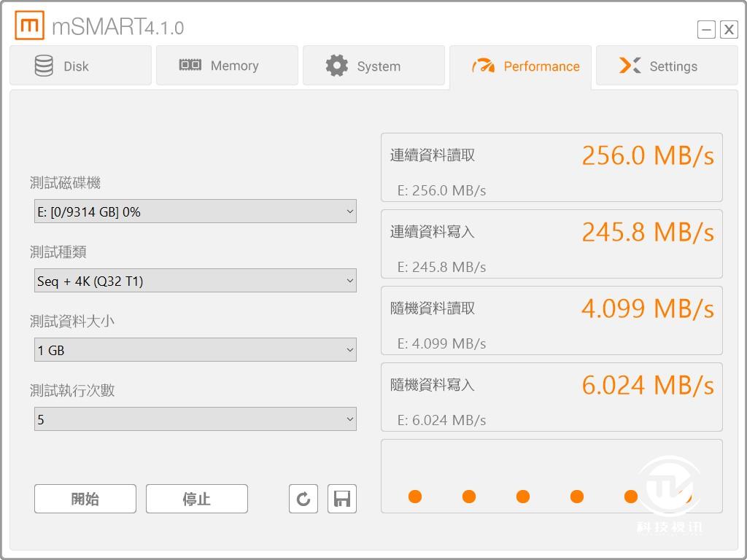Switch to the Performance tab
This screenshot has height=560, width=747.
pos(521,66)
